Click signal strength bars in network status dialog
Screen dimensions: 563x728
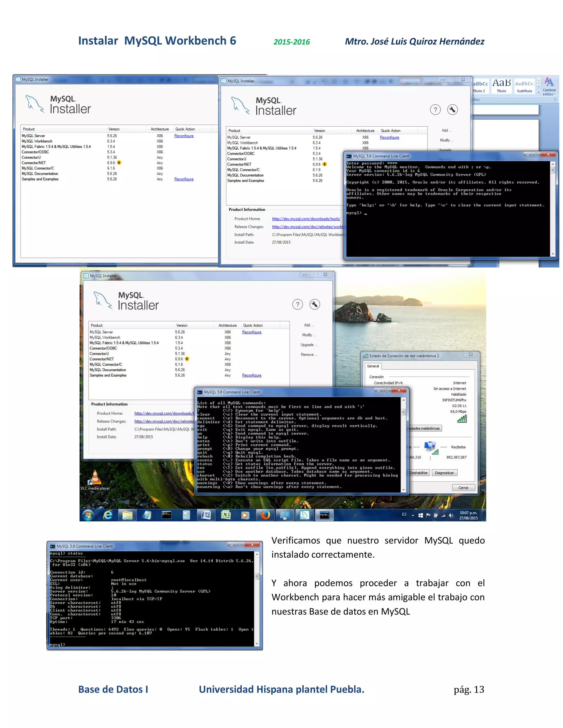pos(462,419)
